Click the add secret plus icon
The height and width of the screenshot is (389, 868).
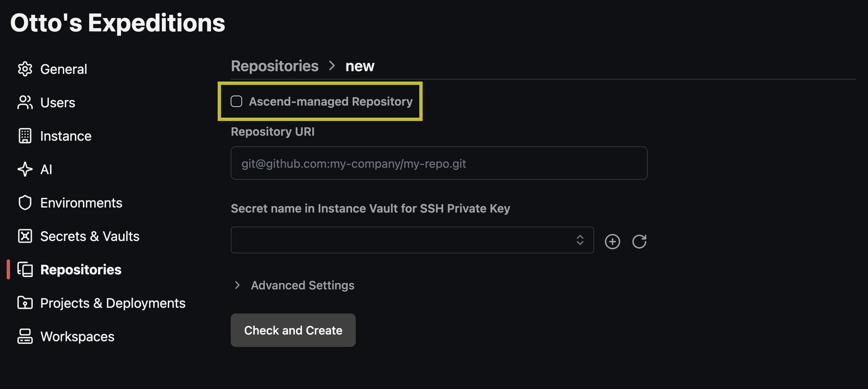click(x=612, y=242)
